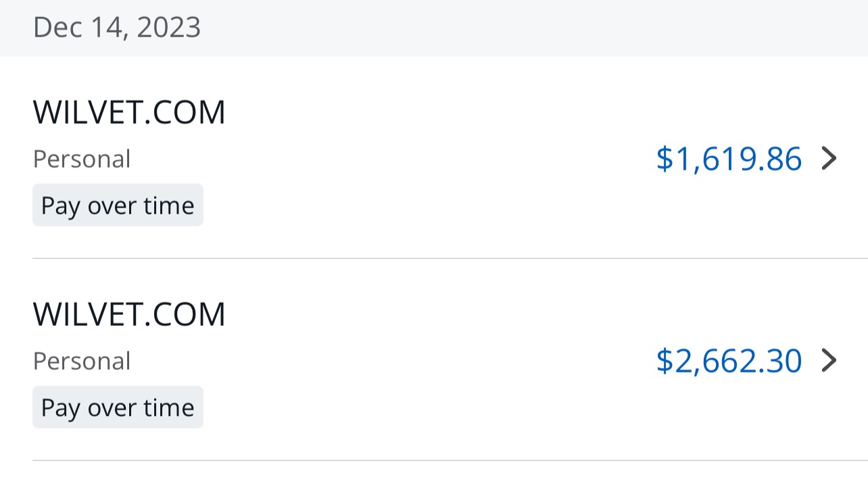Select Personal label under second WILVET.COM
The width and height of the screenshot is (868, 490).
coord(82,362)
